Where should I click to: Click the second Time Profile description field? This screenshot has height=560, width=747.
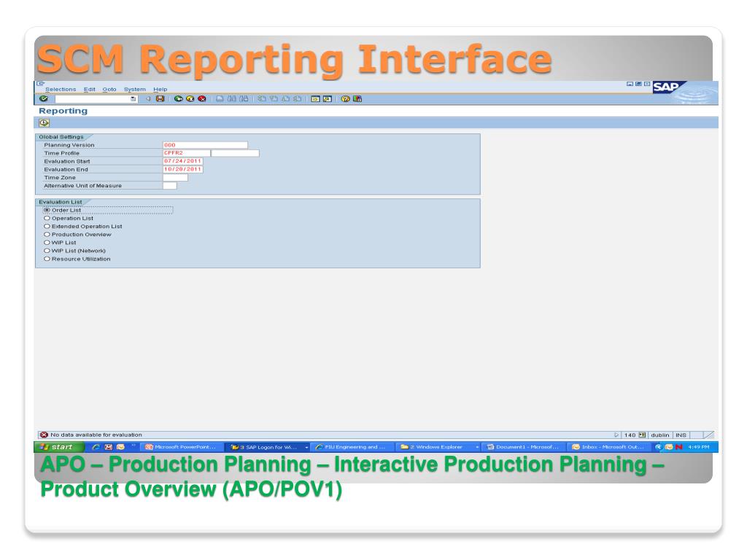[x=236, y=153]
